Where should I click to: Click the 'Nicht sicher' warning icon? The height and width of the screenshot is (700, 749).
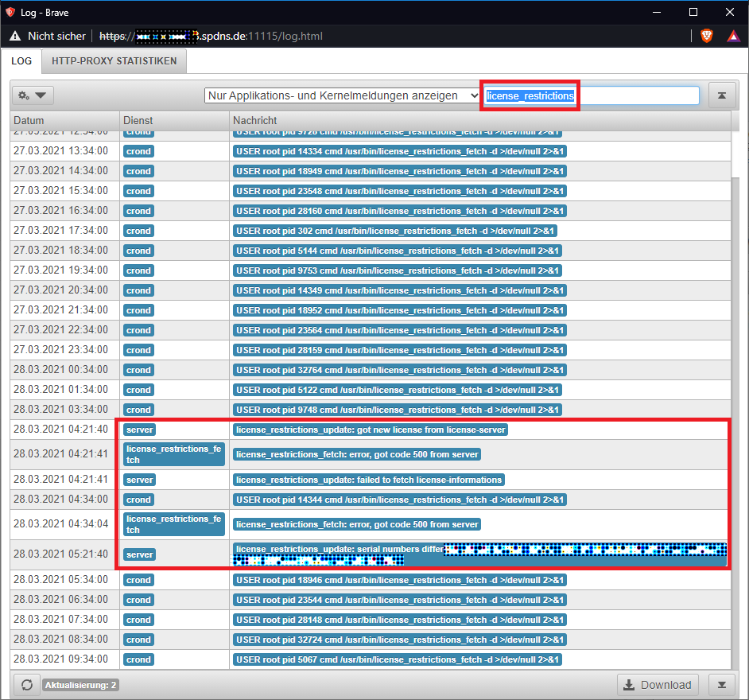(15, 36)
